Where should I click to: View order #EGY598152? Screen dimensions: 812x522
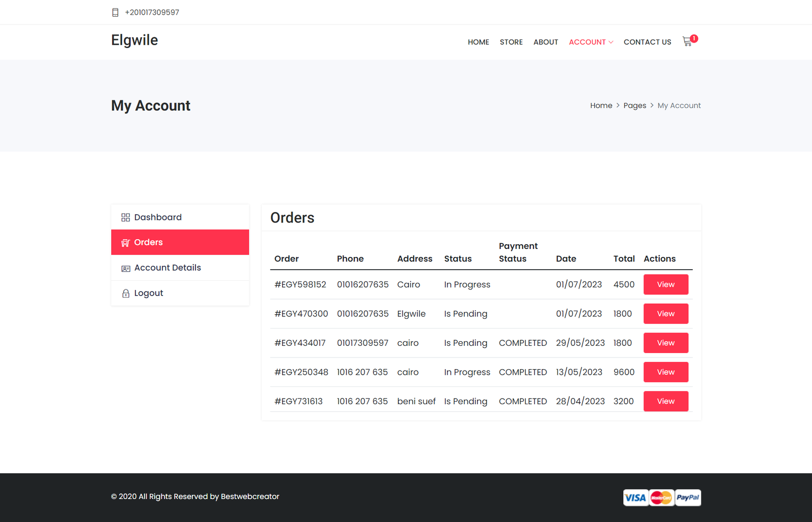[665, 284]
